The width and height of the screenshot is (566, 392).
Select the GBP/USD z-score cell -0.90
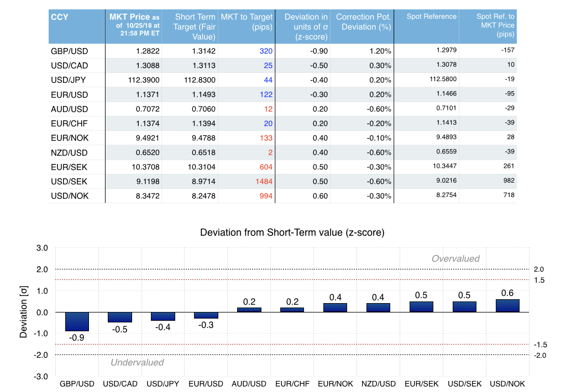316,51
